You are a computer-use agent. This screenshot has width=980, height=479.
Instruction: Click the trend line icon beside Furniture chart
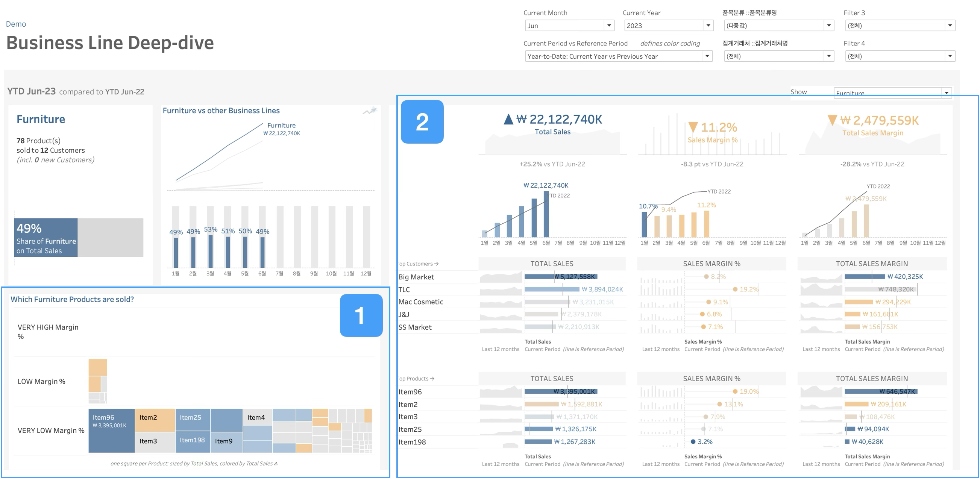pyautogui.click(x=369, y=111)
